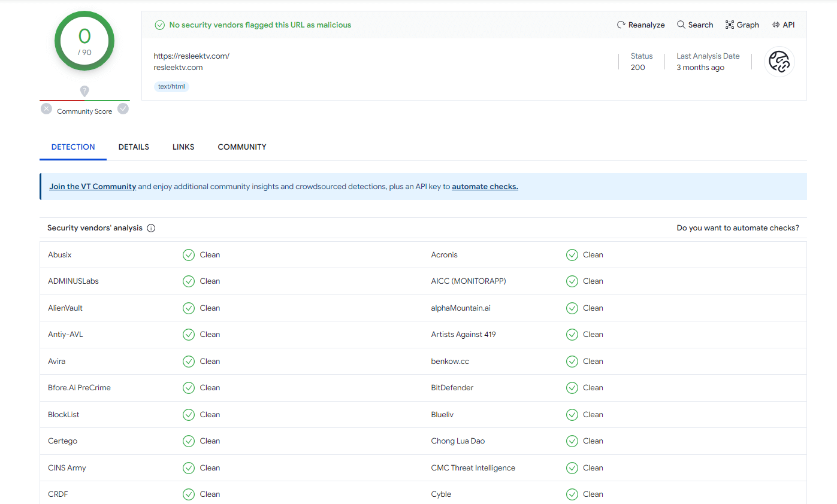Click the positive community vote check icon
The image size is (837, 504).
coord(123,108)
